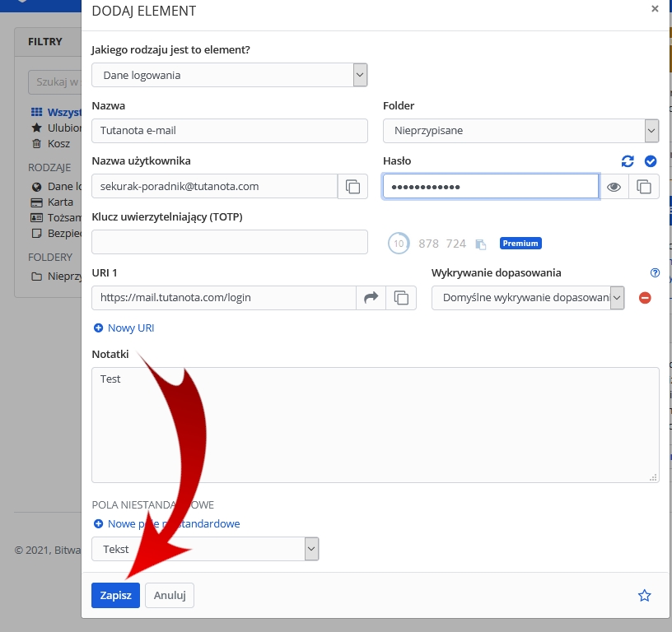Image resolution: width=672 pixels, height=632 pixels.
Task: Launch the URI with arrow icon
Action: pos(371,298)
